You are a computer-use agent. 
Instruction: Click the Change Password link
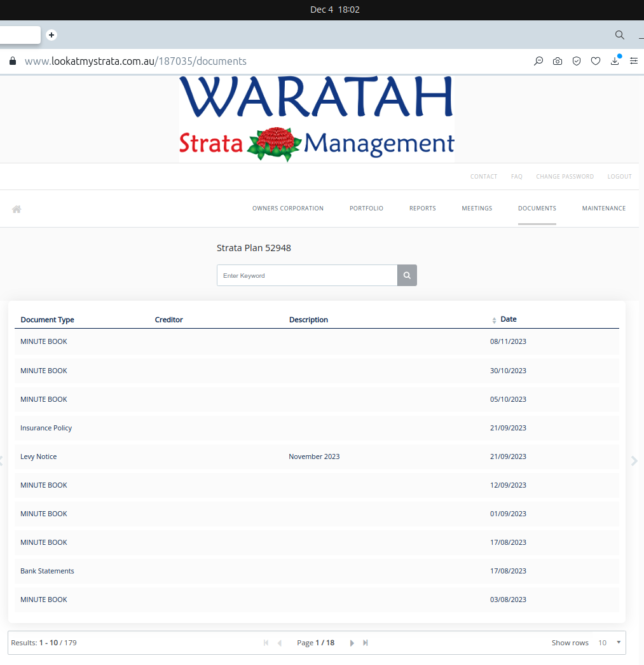(x=565, y=177)
